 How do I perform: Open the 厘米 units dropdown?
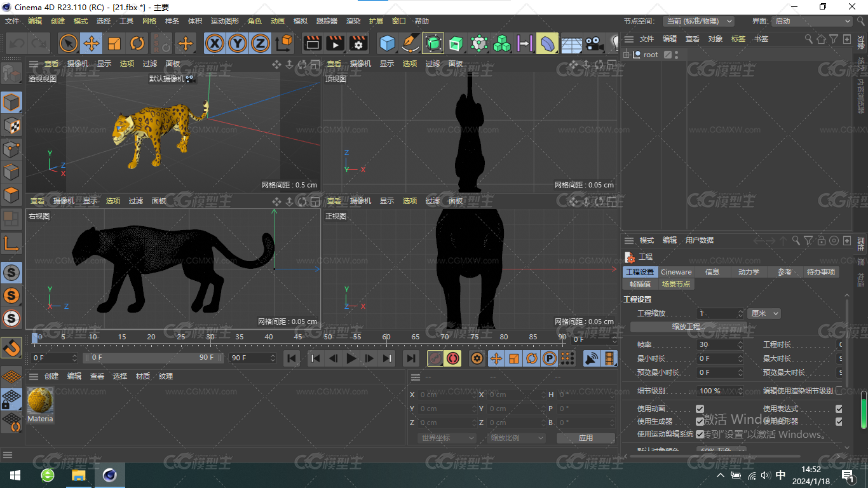(x=764, y=313)
